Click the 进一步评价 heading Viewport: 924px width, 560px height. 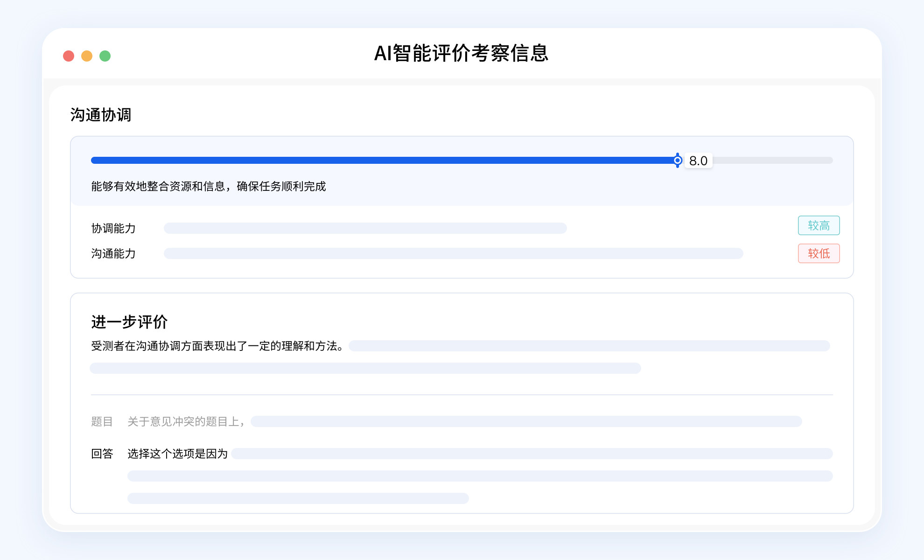point(129,322)
